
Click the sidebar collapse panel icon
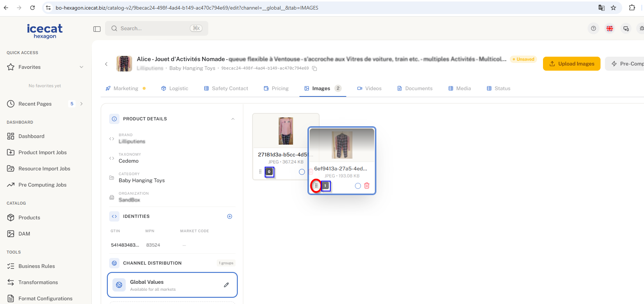(97, 29)
